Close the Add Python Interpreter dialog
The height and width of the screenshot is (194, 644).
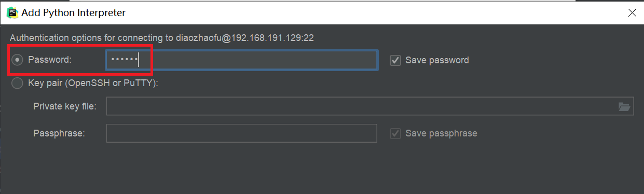pyautogui.click(x=632, y=13)
